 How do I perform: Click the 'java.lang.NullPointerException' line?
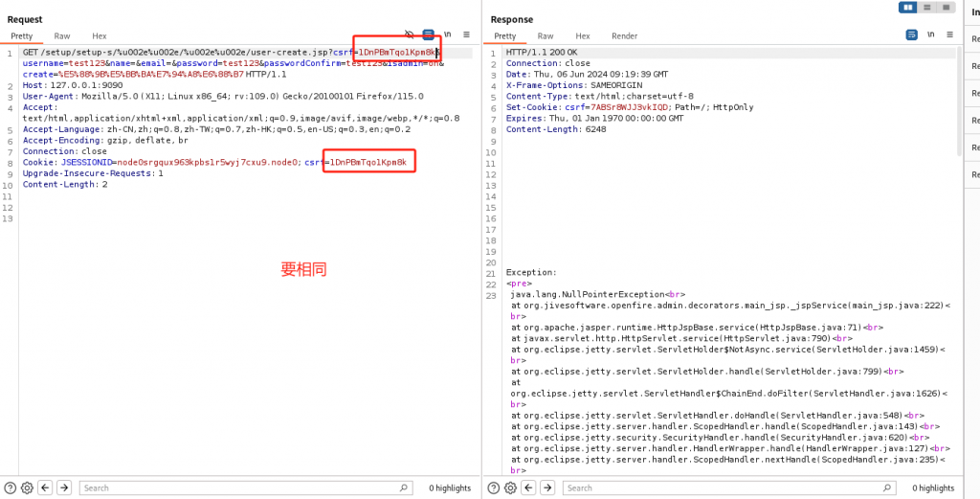(x=598, y=295)
